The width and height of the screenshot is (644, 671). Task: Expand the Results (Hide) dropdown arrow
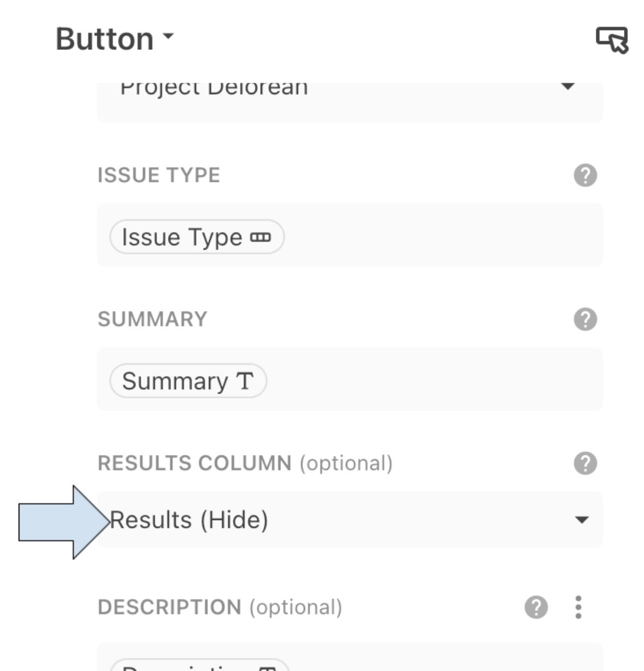point(582,520)
